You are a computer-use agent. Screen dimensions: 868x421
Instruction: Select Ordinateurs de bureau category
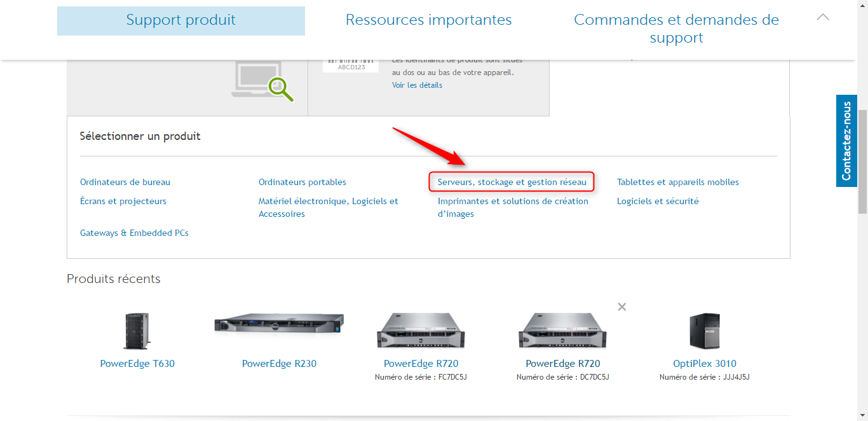[125, 182]
